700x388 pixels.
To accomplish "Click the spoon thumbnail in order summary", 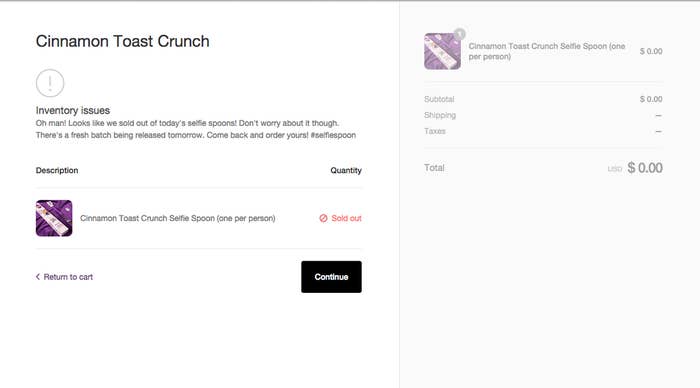I will pyautogui.click(x=442, y=51).
